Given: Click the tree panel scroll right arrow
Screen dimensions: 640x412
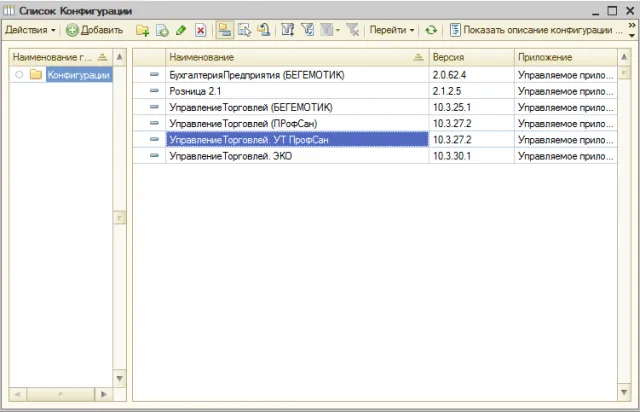Looking at the screenshot, I should point(104,394).
